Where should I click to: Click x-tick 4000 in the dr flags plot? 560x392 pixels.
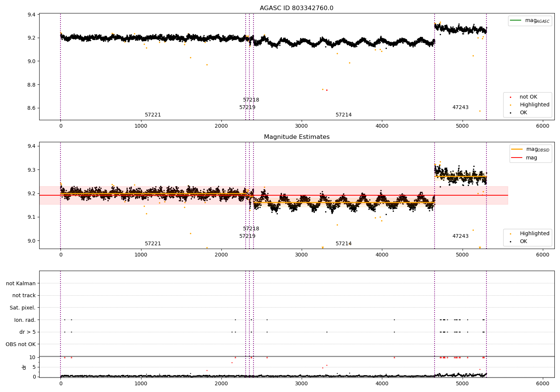click(382, 383)
